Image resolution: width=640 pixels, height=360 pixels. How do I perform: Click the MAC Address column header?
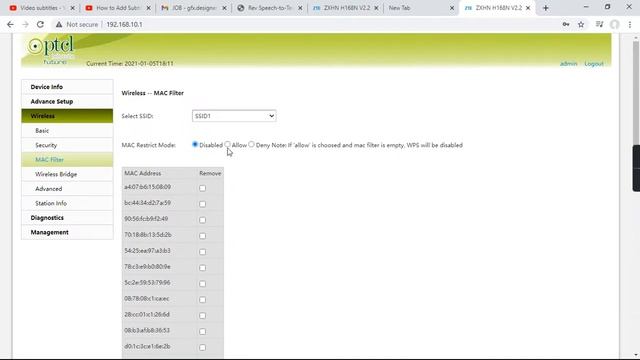tap(142, 173)
